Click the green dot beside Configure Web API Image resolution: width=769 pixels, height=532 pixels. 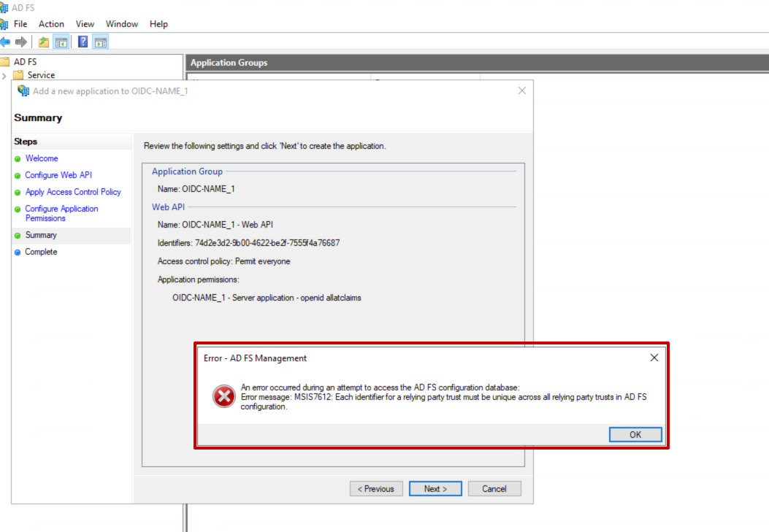point(18,175)
